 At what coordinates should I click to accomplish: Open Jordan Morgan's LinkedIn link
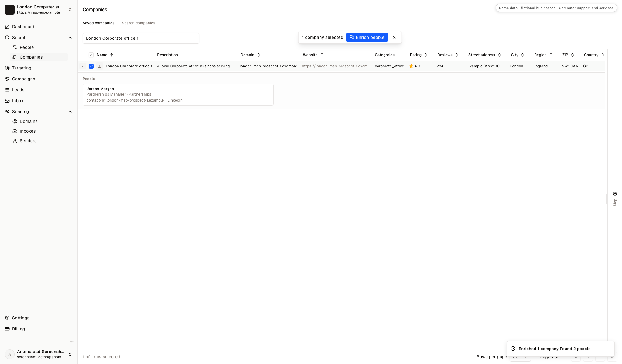(175, 100)
